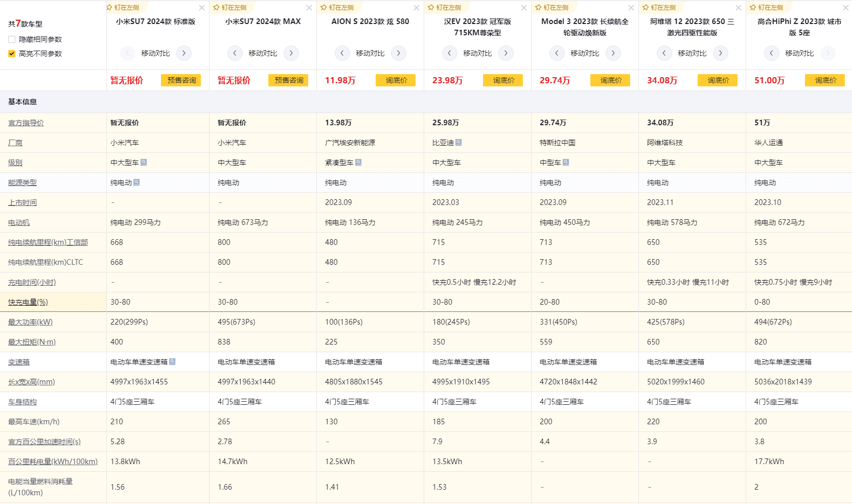Move 小米SU7 标准版 column to the right
This screenshot has width=852, height=504.
184,53
